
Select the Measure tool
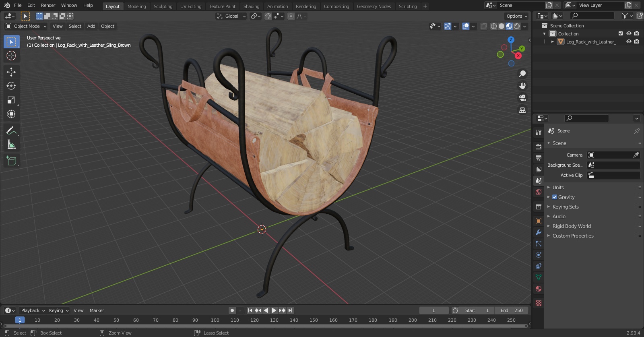point(11,145)
